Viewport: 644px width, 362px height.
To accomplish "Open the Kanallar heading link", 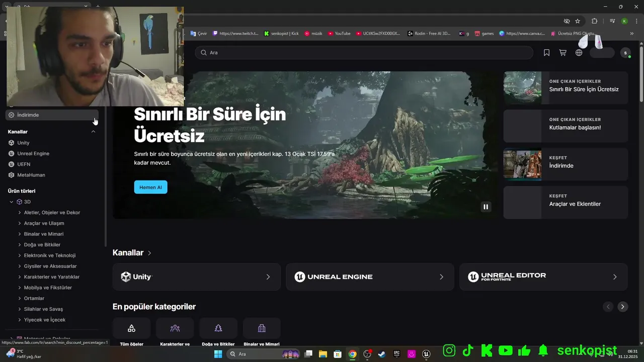I will click(132, 253).
